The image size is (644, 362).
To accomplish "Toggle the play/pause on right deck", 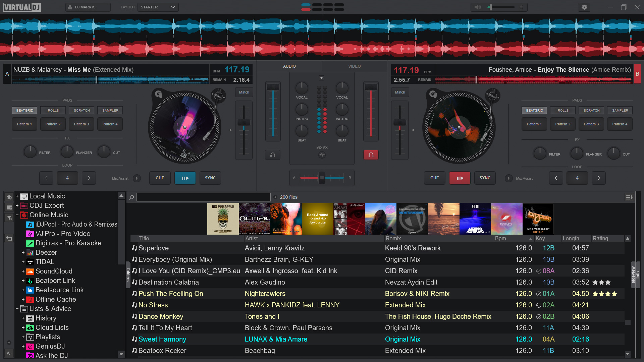I will coord(460,178).
